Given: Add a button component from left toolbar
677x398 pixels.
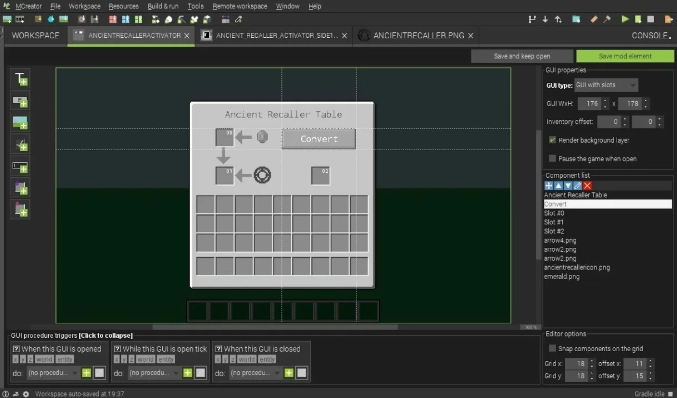Looking at the screenshot, I should pyautogui.click(x=20, y=101).
